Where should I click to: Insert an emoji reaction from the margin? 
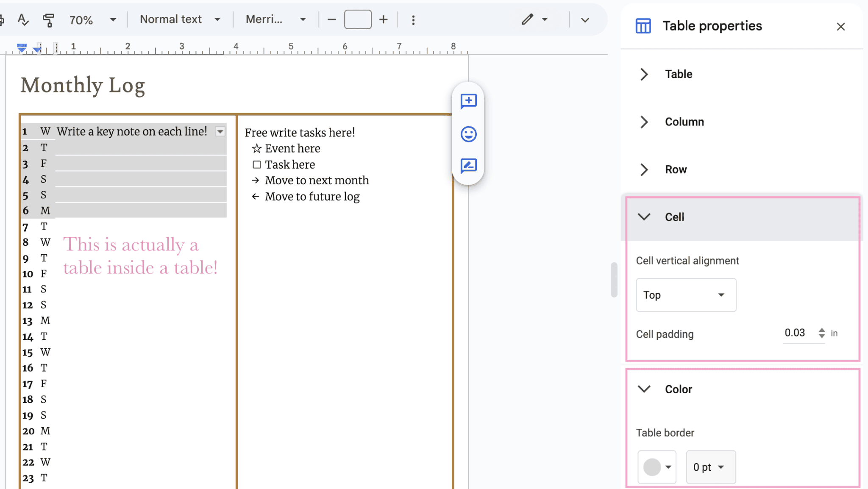pos(468,134)
